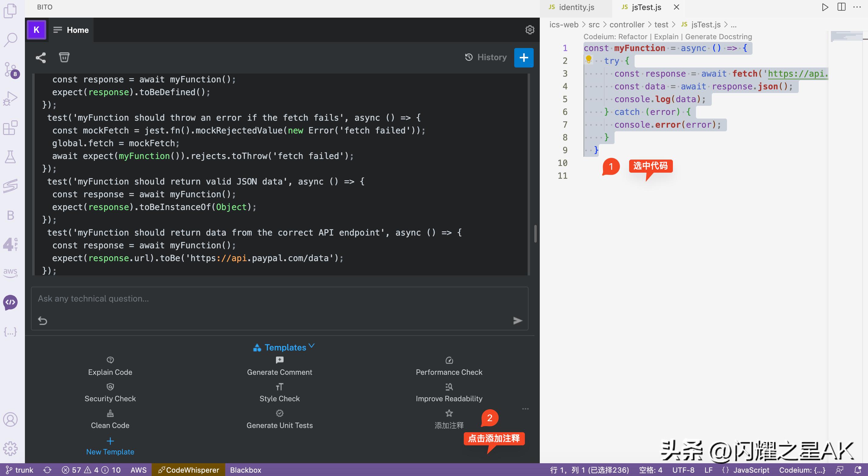The height and width of the screenshot is (476, 868).
Task: Click the blue new chat plus button
Action: [x=524, y=58]
